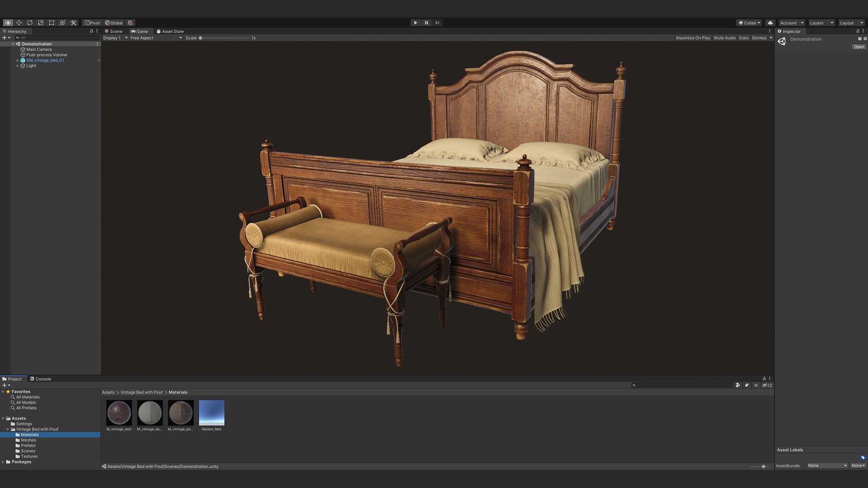Click the Project icon size slider
This screenshot has width=868, height=488.
[763, 466]
